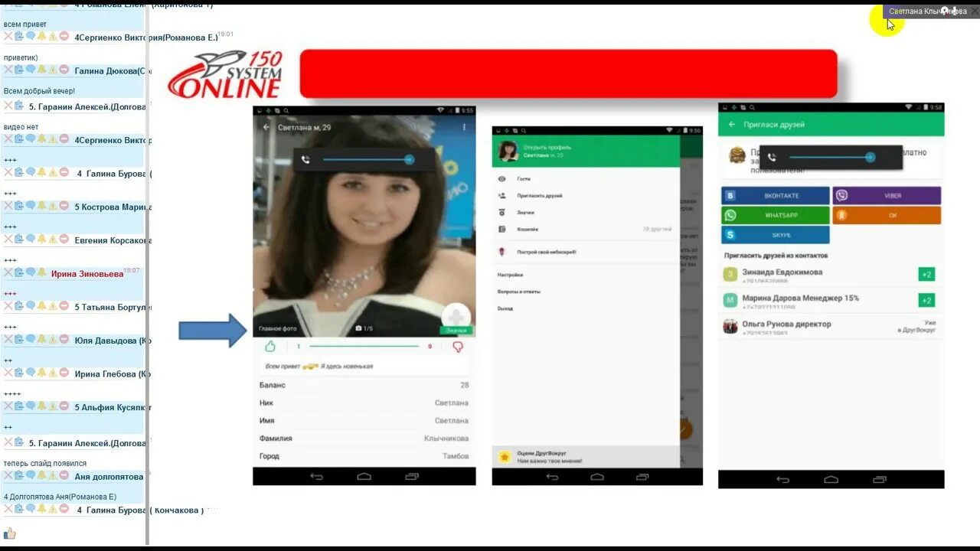Click bell icon next to Галина Дюкова
This screenshot has height=551, width=980.
42,70
